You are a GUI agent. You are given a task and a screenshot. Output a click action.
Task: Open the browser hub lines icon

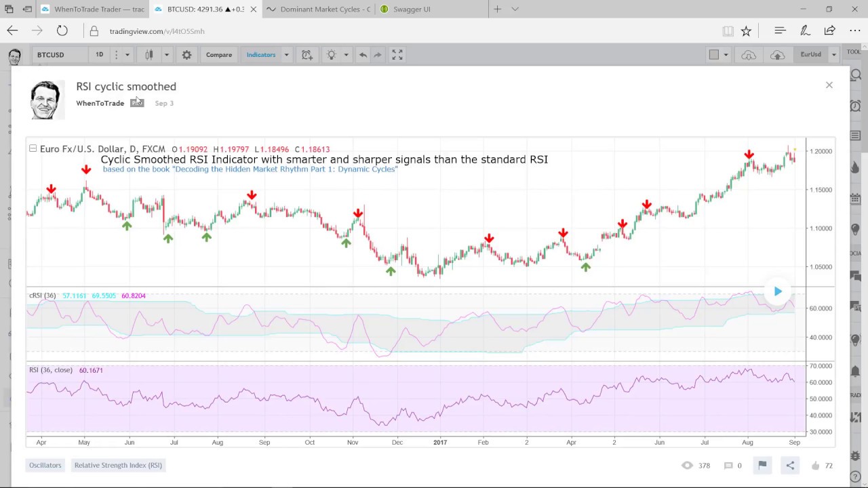pos(780,30)
